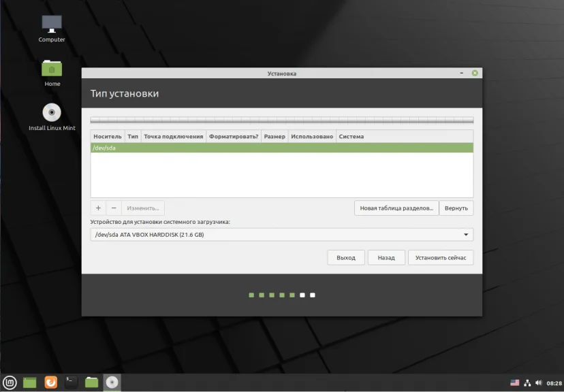Click the disk partition usage bar
564x392 pixels.
281,120
